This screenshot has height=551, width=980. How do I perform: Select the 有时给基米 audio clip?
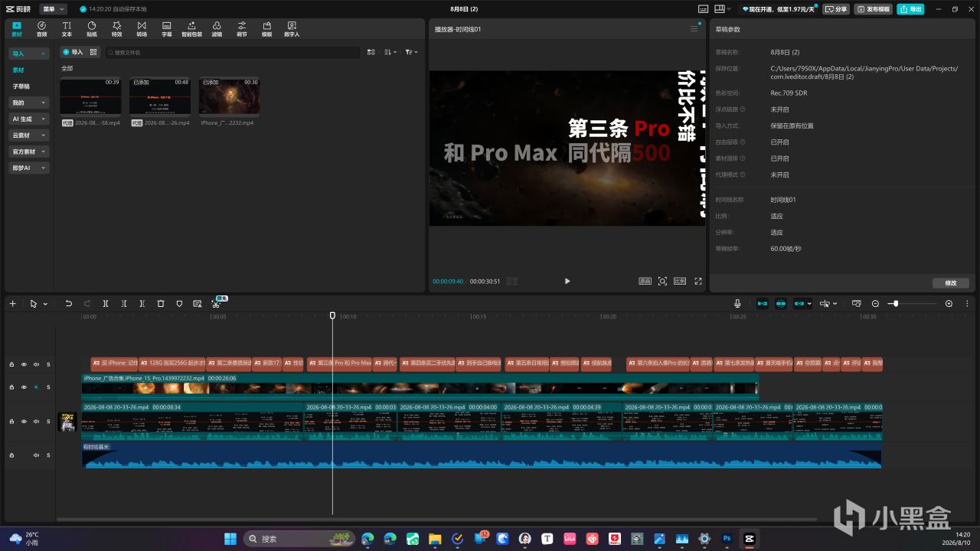(x=482, y=455)
